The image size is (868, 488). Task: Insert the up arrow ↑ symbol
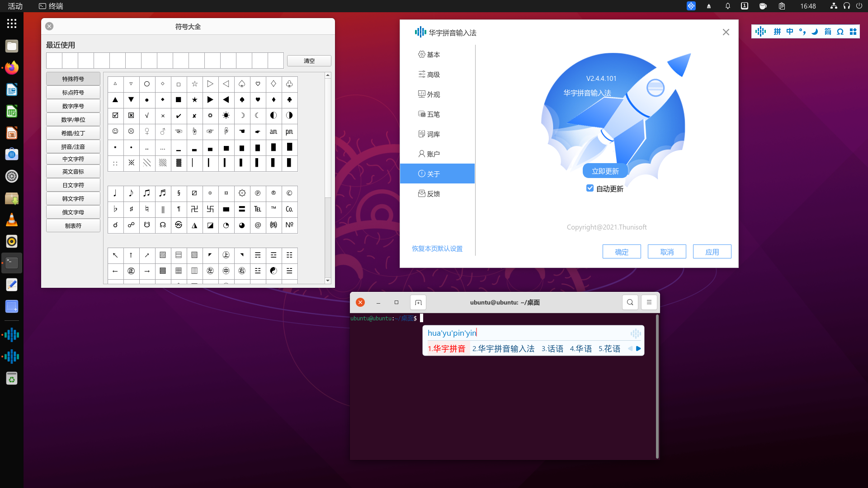click(131, 255)
